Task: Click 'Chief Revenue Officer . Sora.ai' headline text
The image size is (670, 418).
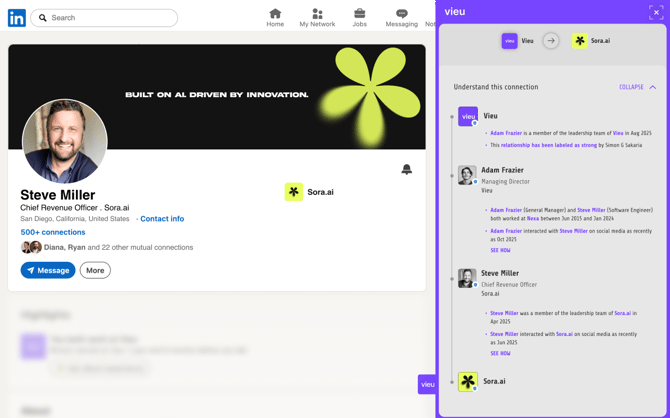Action: [75, 208]
